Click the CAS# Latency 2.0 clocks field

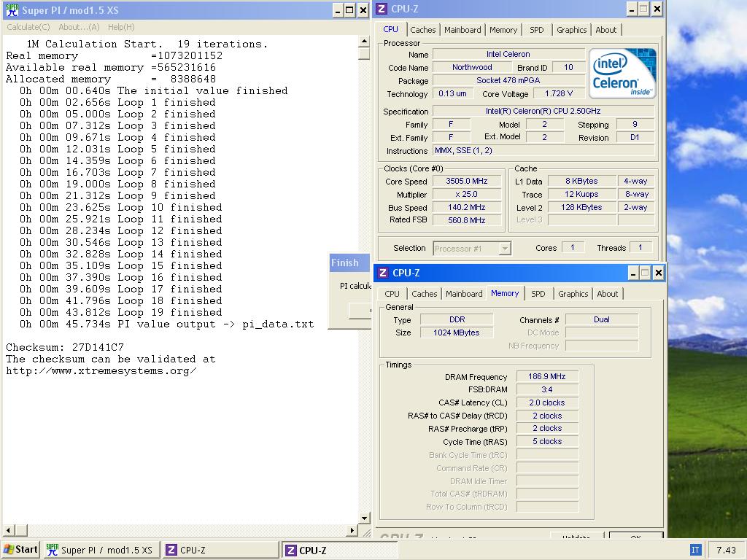point(547,402)
